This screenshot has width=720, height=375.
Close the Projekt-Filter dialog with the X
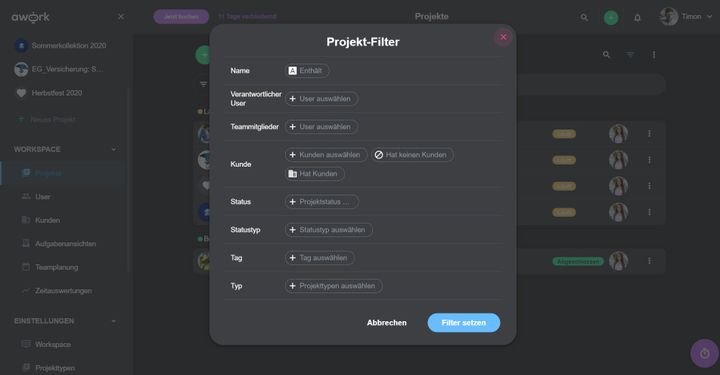[x=503, y=37]
